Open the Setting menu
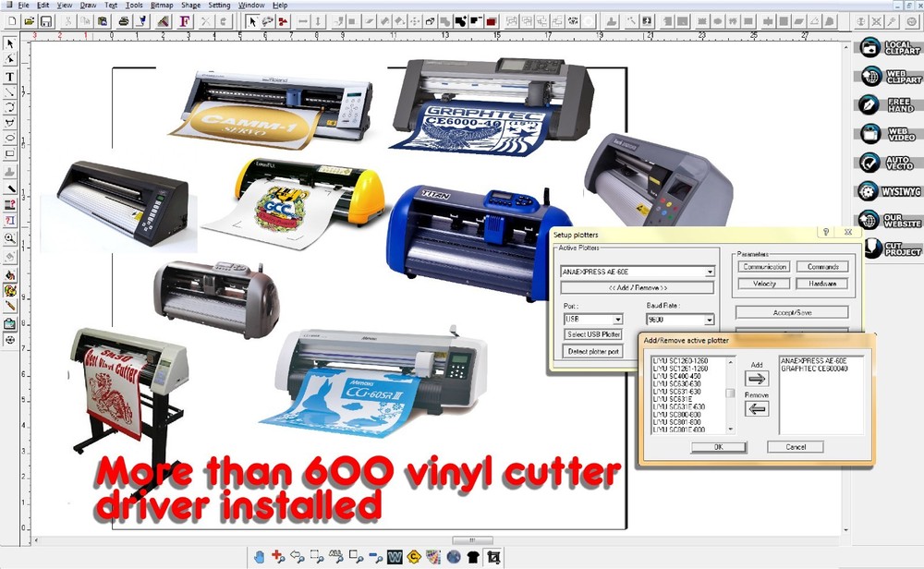 pos(219,6)
